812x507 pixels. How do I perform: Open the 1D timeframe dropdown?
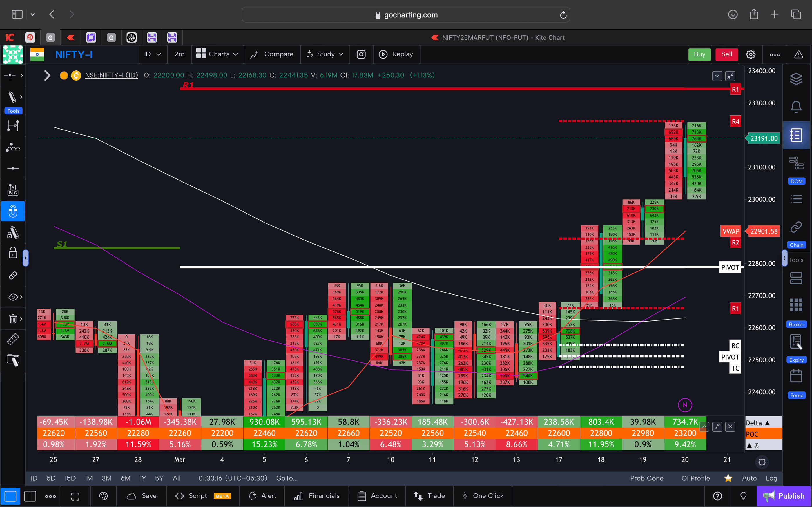click(153, 54)
